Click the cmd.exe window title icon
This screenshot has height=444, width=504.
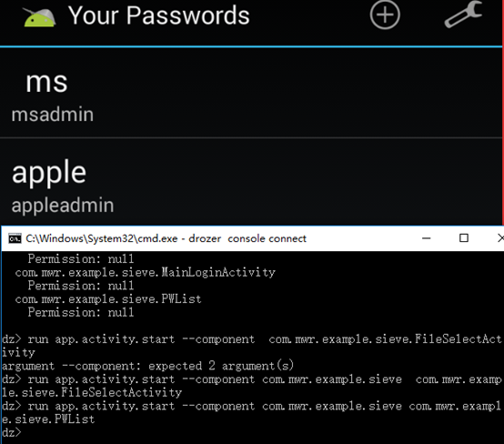coord(15,238)
